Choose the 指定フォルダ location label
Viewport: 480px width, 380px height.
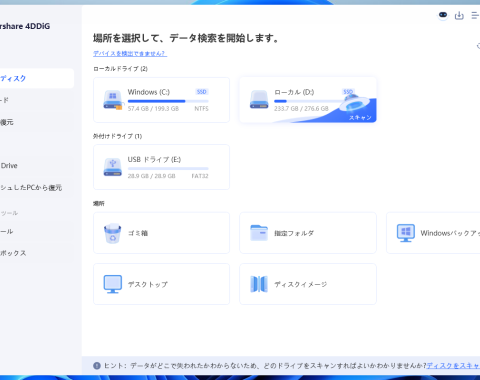click(x=294, y=233)
